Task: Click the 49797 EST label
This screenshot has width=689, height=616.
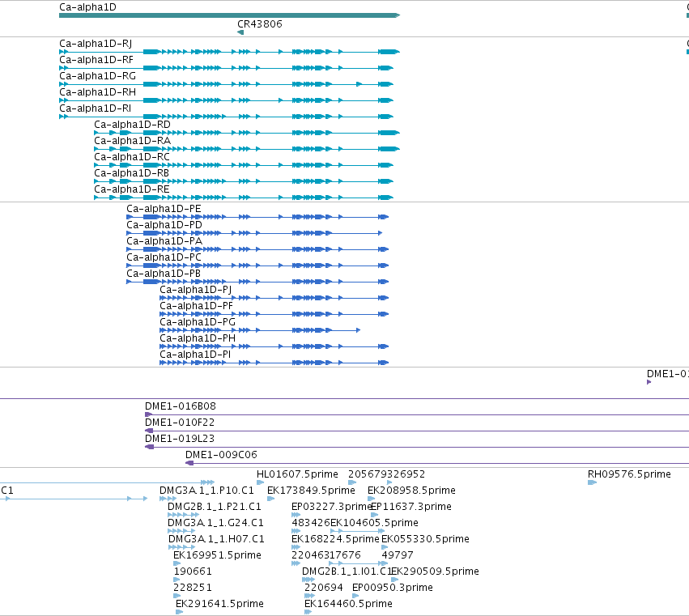Action: click(x=398, y=556)
